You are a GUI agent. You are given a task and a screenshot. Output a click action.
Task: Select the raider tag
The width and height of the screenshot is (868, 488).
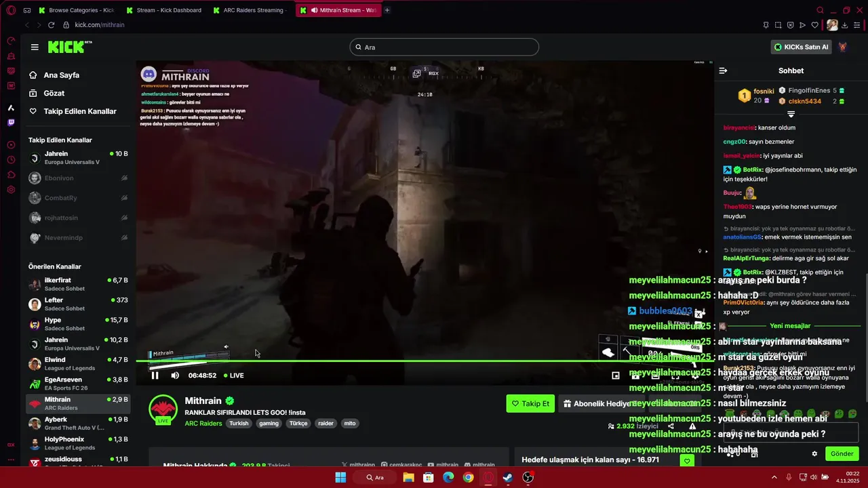326,424
